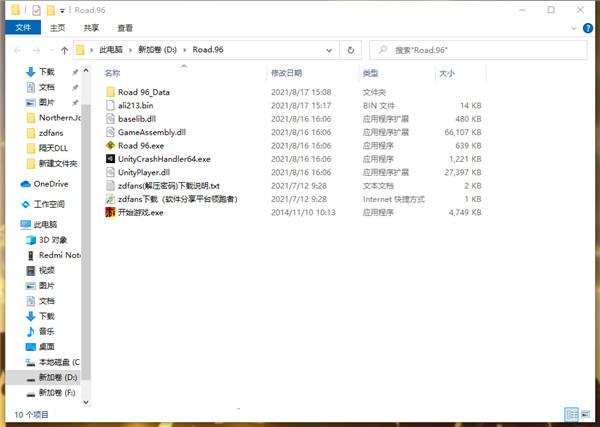600x427 pixels.
Task: Select 此电脑 in navigation pane
Action: click(39, 225)
